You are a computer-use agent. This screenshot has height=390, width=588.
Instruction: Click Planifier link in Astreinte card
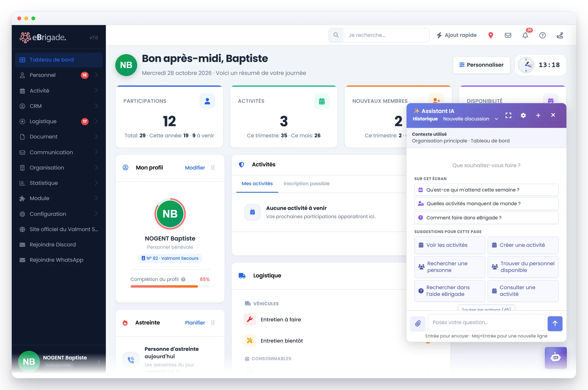pos(195,323)
